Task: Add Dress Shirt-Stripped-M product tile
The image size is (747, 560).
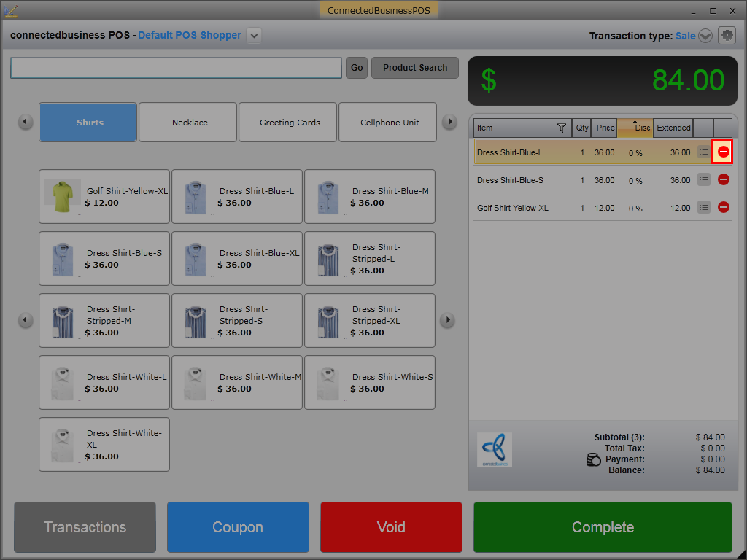Action: pos(104,321)
